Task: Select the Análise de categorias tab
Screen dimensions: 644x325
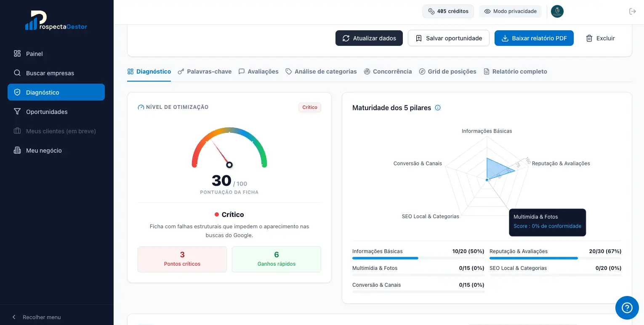Action: [321, 71]
